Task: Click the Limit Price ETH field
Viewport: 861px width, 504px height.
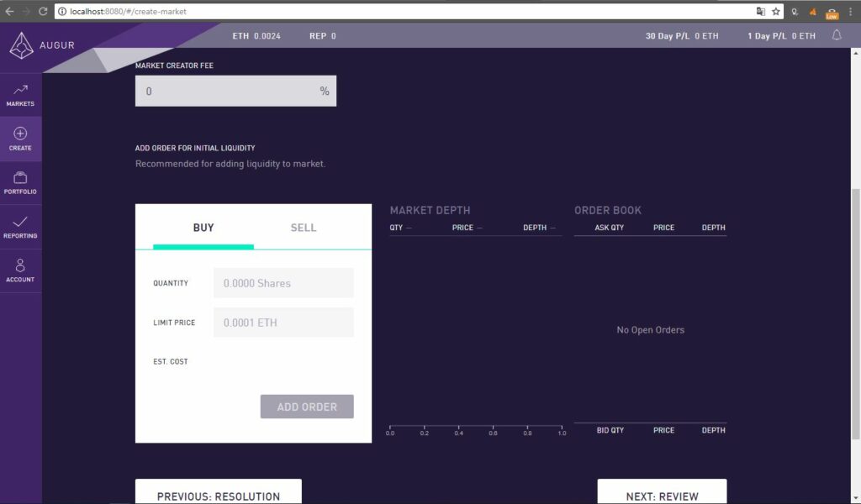Action: pos(283,323)
